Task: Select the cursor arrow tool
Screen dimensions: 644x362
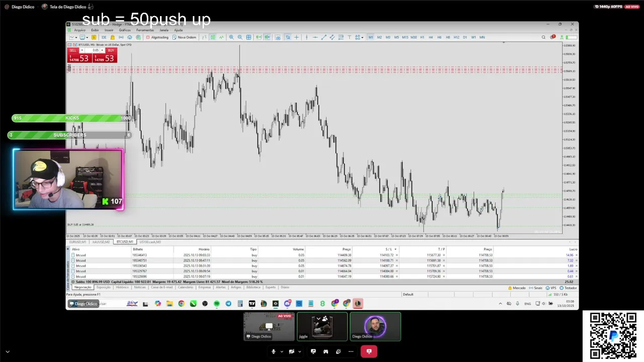Action: point(288,37)
